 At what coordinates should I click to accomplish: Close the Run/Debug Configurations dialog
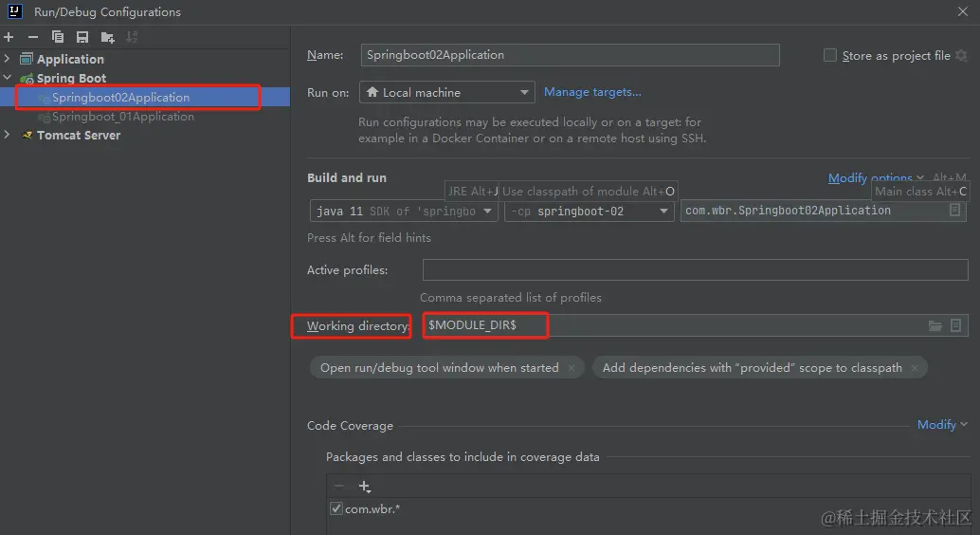tap(963, 11)
